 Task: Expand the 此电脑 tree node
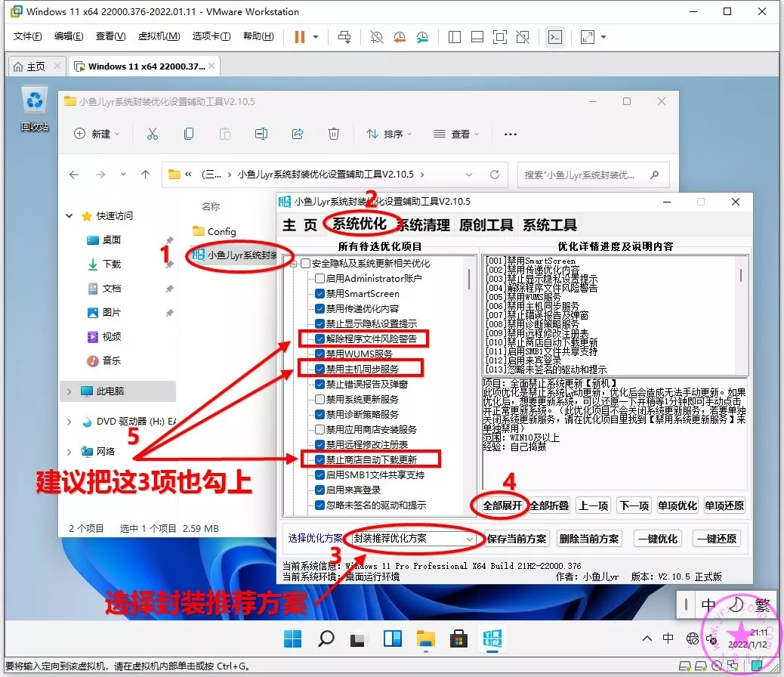pos(70,391)
